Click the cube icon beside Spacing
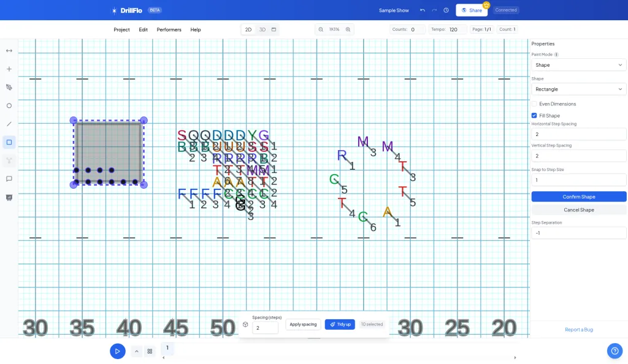This screenshot has width=628, height=364. point(245,324)
